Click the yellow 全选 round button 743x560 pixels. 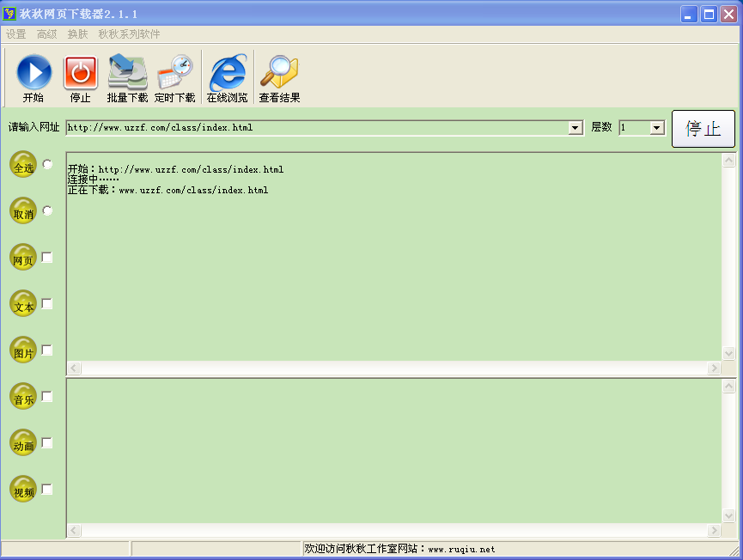[23, 164]
